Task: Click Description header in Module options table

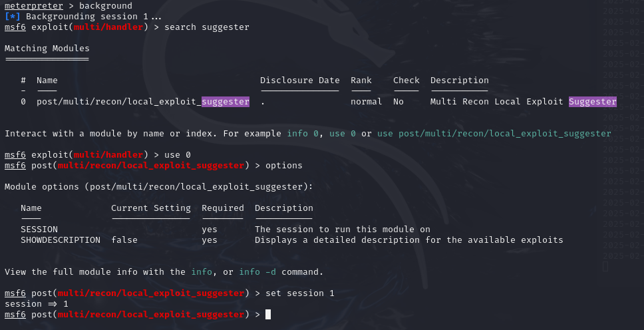Action: pos(284,208)
